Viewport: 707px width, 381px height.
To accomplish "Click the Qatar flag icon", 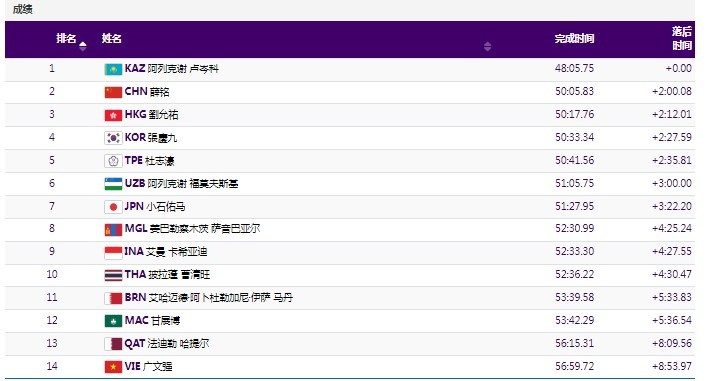I will pos(113,344).
